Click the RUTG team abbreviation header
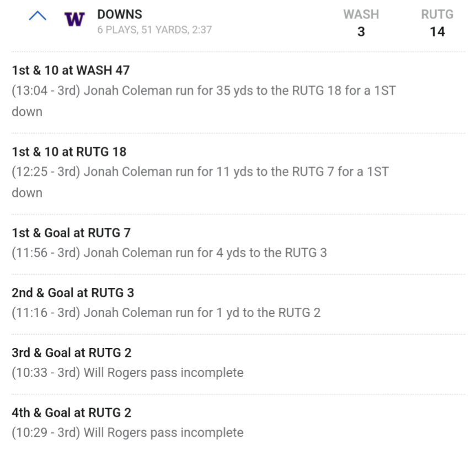Screen dimensions: 476x450 click(437, 14)
